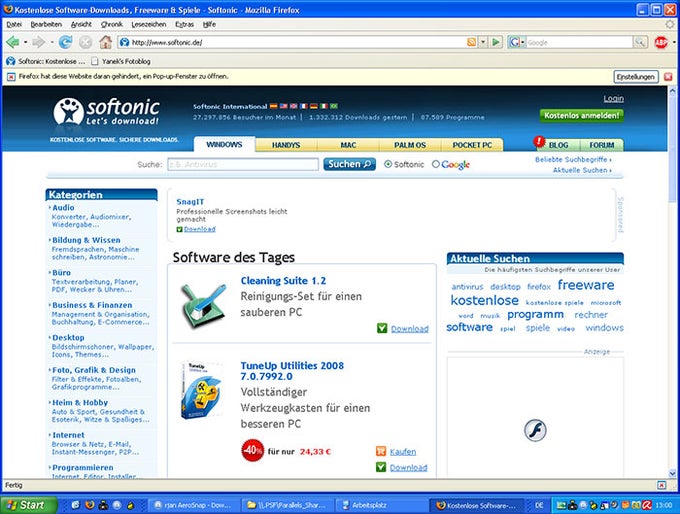Click the Firefox icon in quick launch
Image resolution: width=680 pixels, height=514 pixels.
(x=90, y=505)
